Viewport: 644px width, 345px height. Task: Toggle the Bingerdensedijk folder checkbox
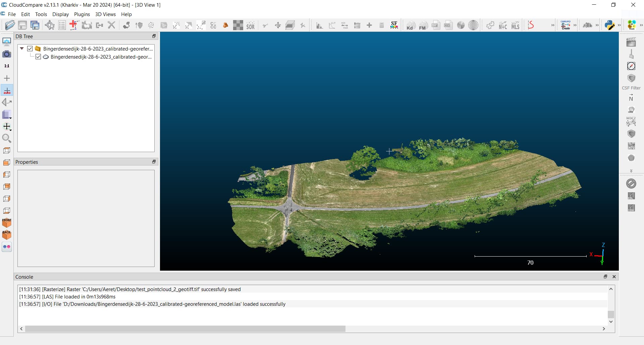point(30,49)
